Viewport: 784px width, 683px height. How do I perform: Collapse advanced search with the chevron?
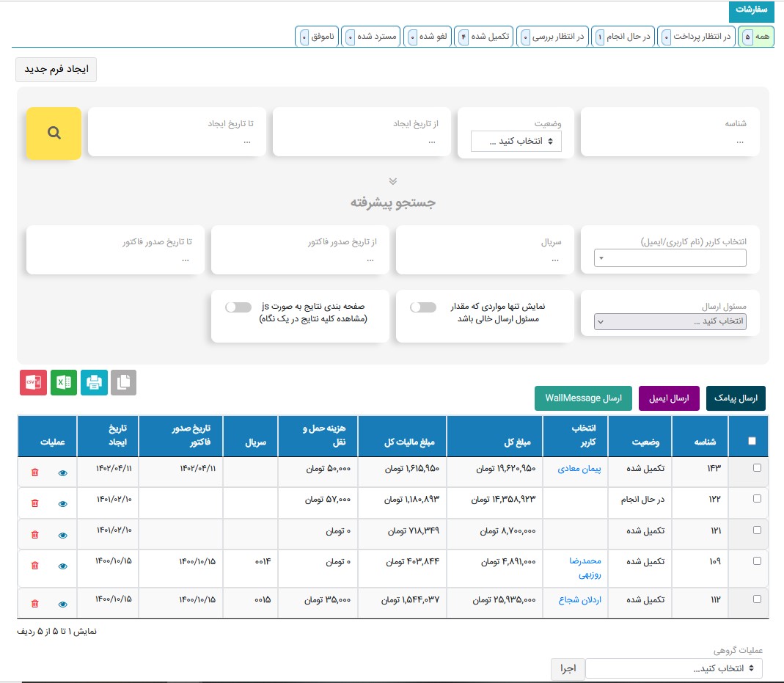click(392, 181)
